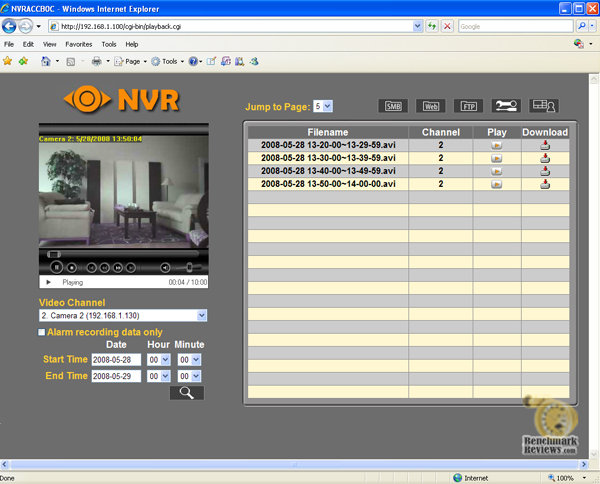Image resolution: width=600 pixels, height=484 pixels.
Task: Click the Start Time date field
Action: point(116,360)
